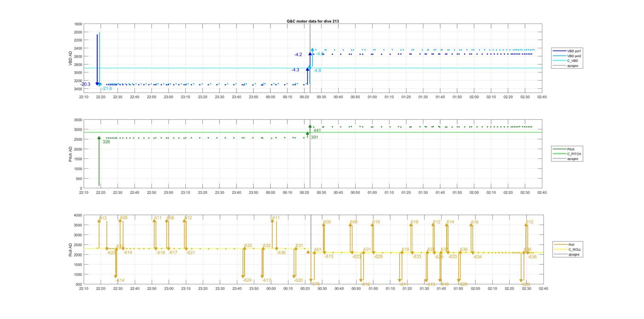Image resolution: width=644 pixels, height=319 pixels.
Task: Click the "-575" roll annotation near apogee
Action: [x=315, y=284]
